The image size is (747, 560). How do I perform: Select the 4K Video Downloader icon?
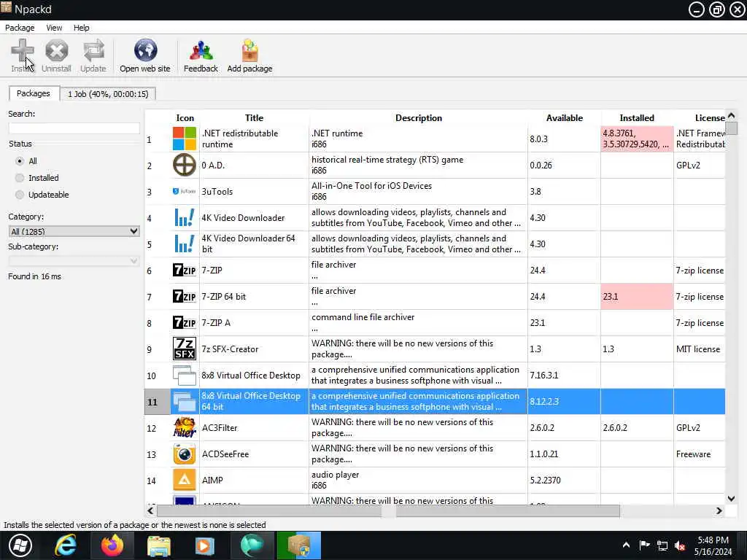click(185, 217)
